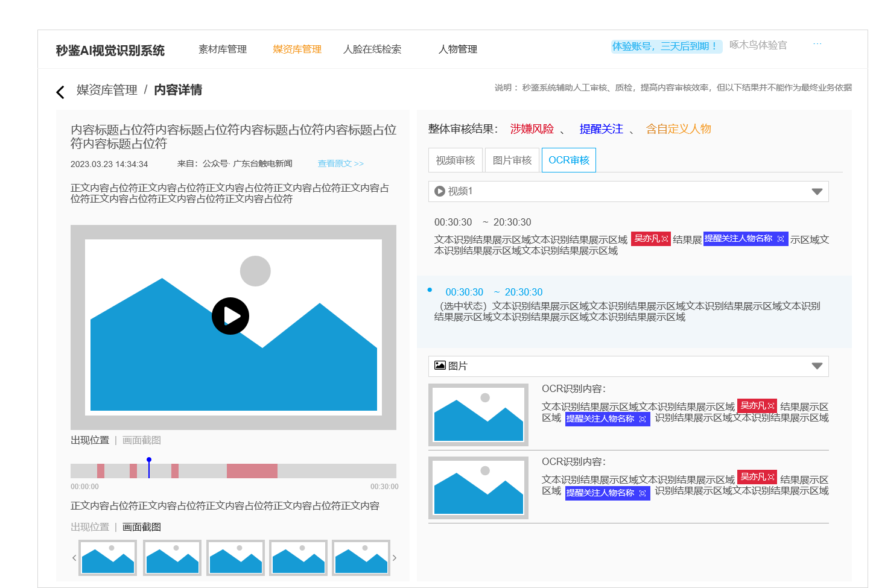Image resolution: width=873 pixels, height=588 pixels.
Task: Open the third screenshot in carousel
Action: pos(236,558)
